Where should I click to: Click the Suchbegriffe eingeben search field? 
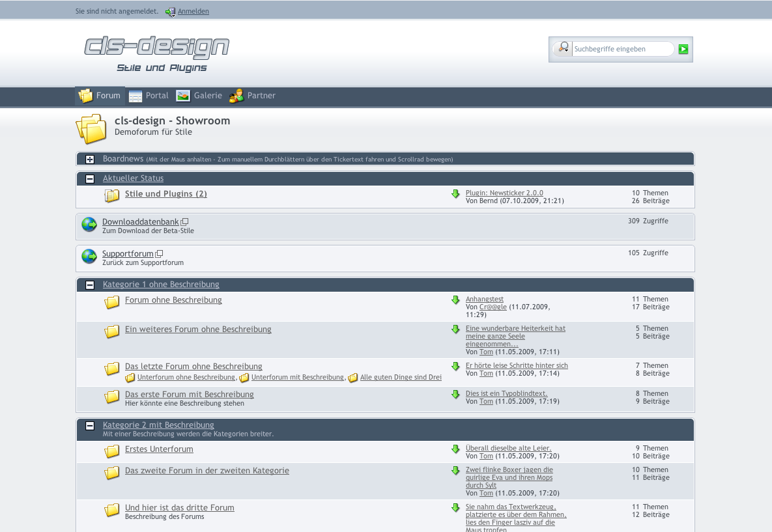coord(622,49)
